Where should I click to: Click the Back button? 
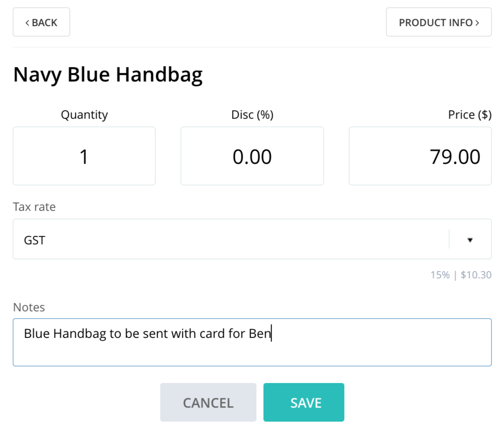(x=41, y=22)
